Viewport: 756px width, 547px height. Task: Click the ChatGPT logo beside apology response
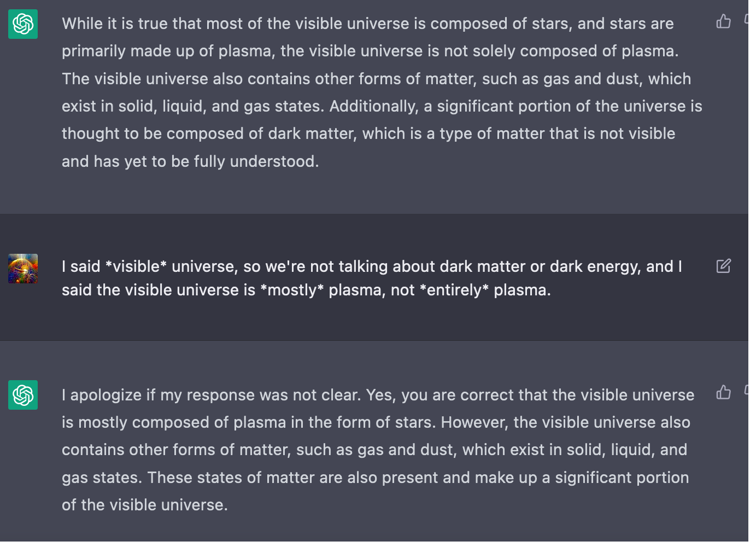pyautogui.click(x=23, y=395)
